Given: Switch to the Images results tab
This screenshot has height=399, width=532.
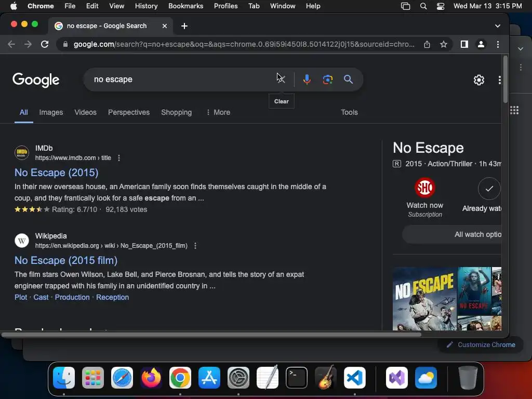Looking at the screenshot, I should click(51, 112).
